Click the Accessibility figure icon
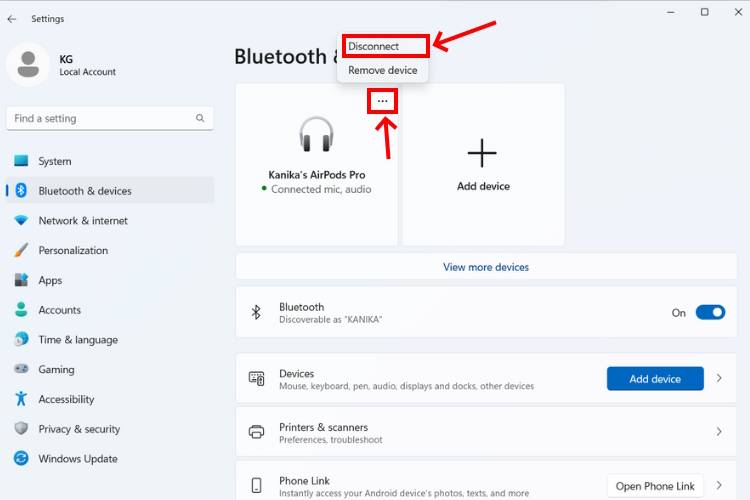Screen dimensions: 750x500 21,399
